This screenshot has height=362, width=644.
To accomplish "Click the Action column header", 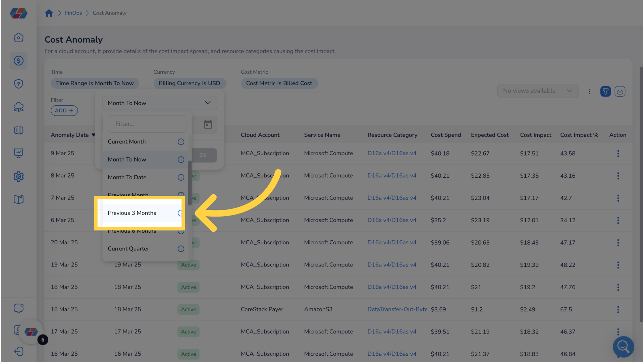I will pyautogui.click(x=618, y=135).
